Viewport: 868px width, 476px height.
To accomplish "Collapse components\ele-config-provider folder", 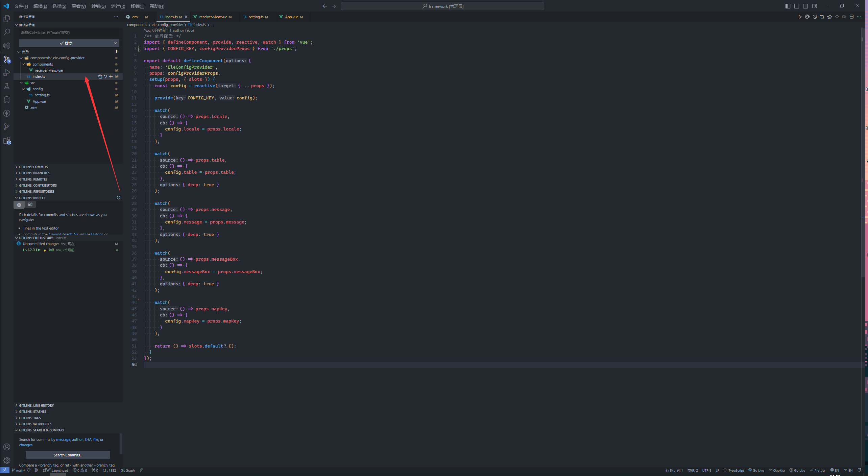I will [x=21, y=58].
